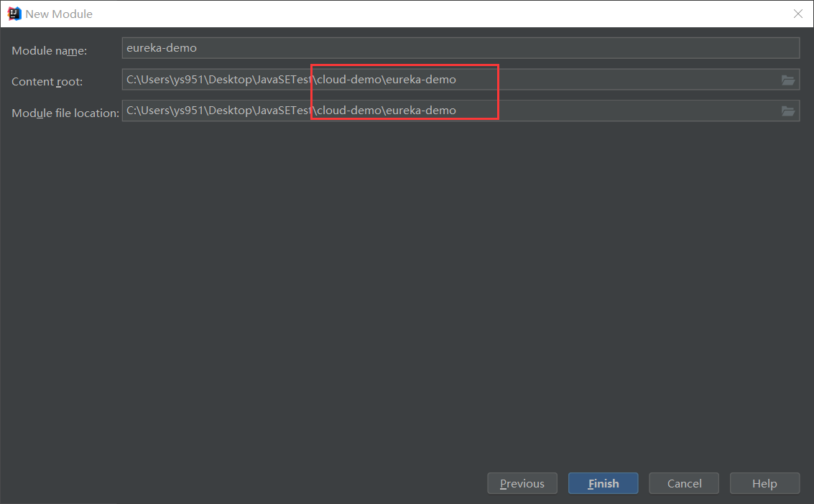Go back with the Previous button

pos(522,483)
